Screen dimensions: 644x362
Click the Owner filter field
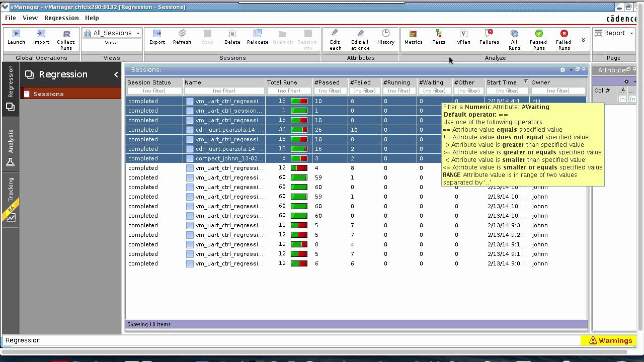[x=558, y=91]
